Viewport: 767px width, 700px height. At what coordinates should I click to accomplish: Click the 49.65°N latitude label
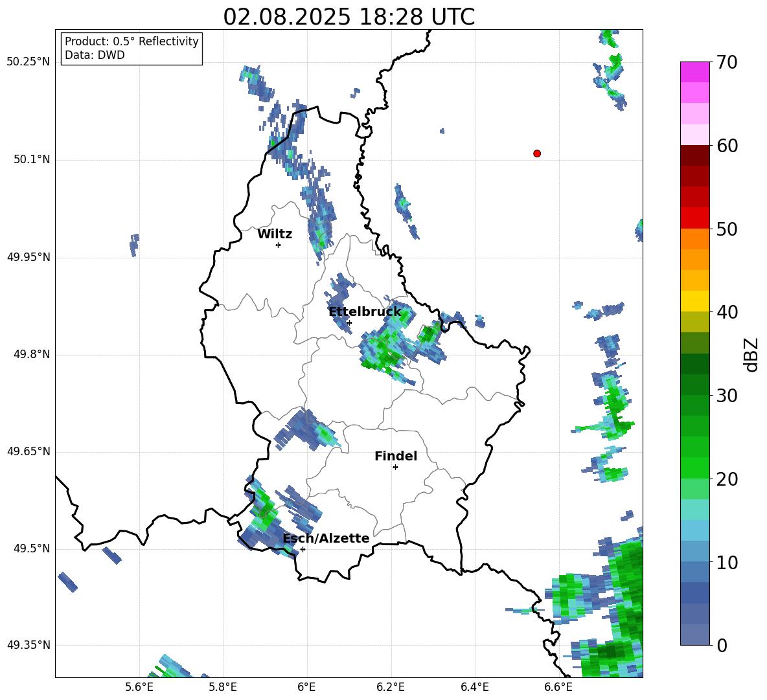29,451
